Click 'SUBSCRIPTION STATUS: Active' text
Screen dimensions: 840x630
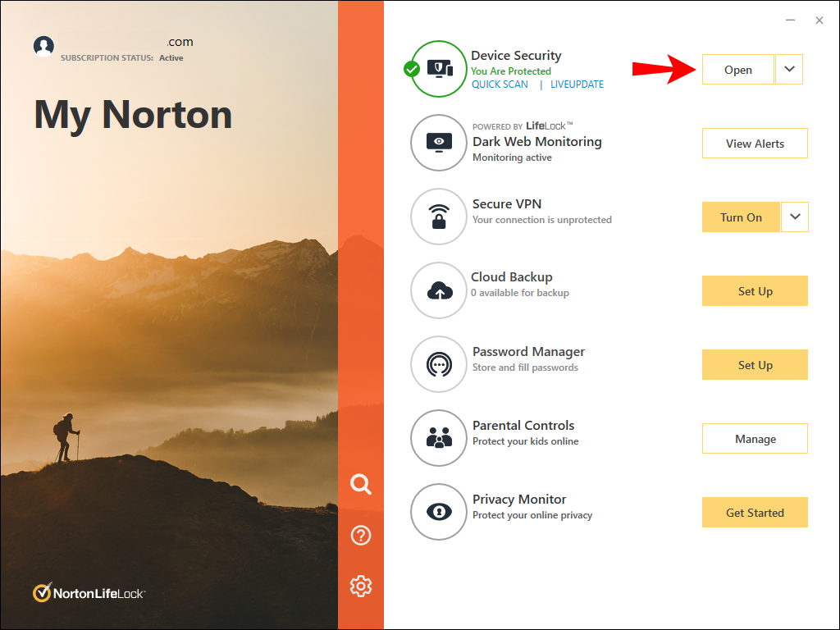click(121, 58)
